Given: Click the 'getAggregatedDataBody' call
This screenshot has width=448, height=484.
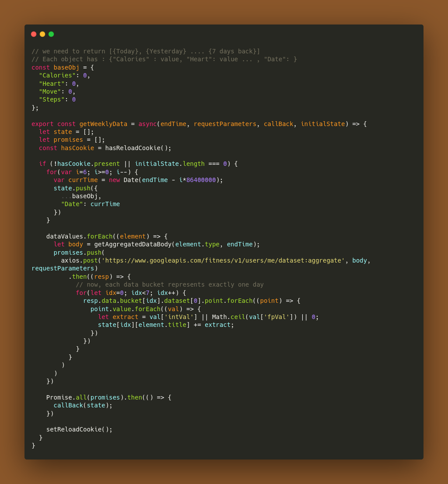Looking at the screenshot, I should tap(133, 245).
